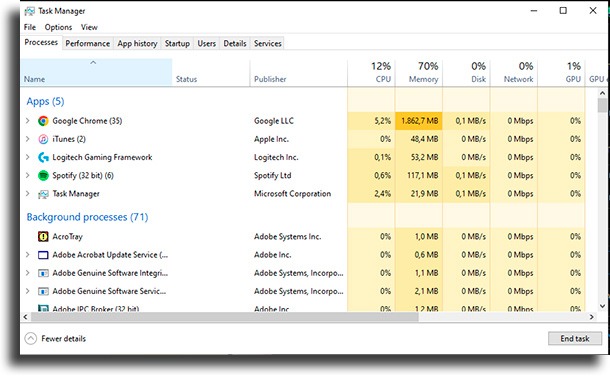The width and height of the screenshot is (610, 385).
Task: Click the Task Manager title bar icon
Action: point(30,11)
